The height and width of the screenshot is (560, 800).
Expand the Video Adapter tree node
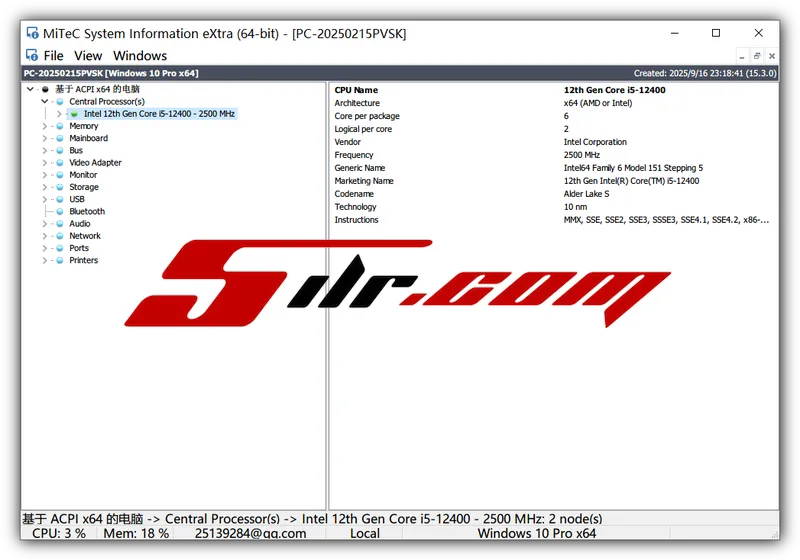(45, 163)
